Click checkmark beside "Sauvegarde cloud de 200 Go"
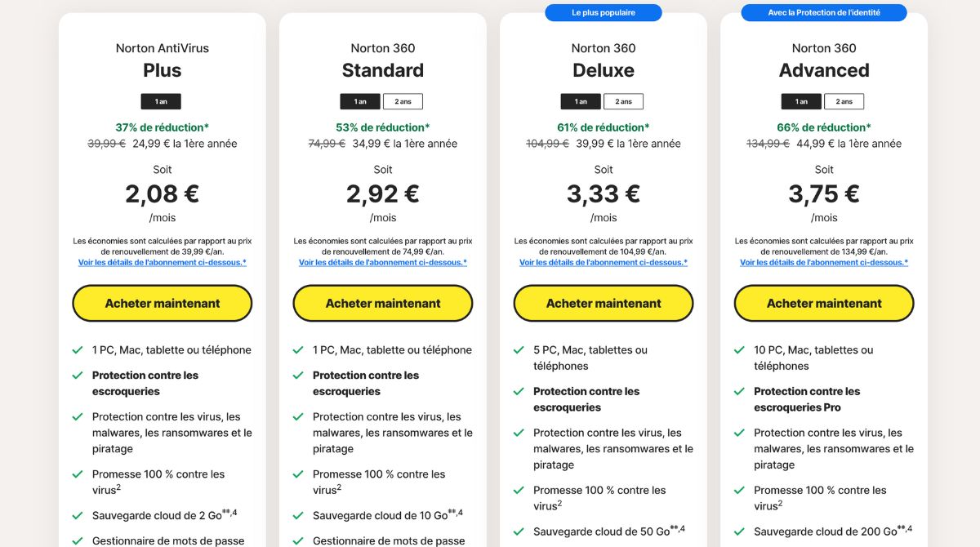Viewport: 980px width, 547px height. (740, 531)
